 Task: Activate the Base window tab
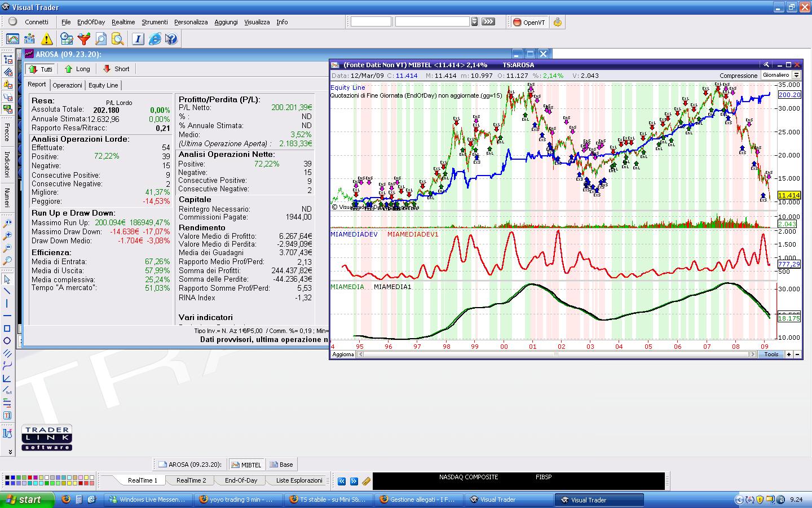281,465
